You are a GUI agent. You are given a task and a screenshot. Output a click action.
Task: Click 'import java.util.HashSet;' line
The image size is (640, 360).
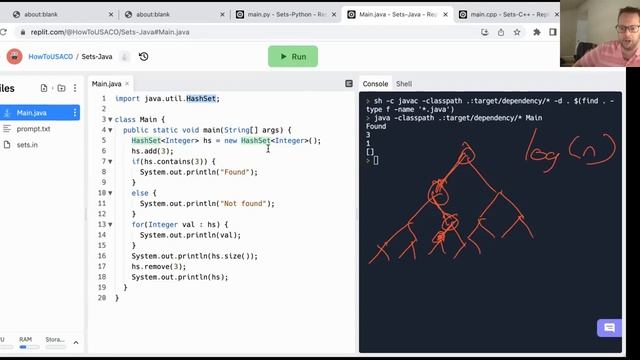[x=167, y=99]
